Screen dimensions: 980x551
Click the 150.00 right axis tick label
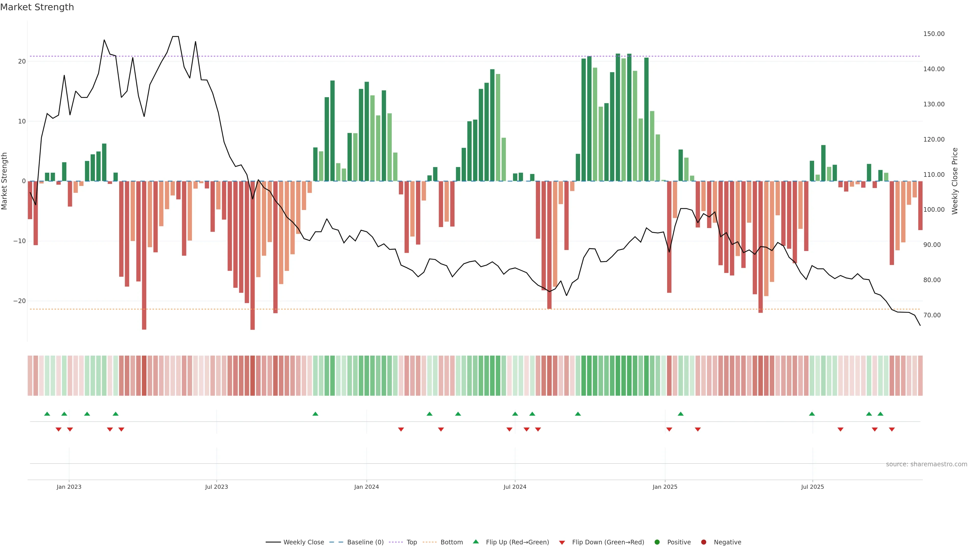[x=934, y=34]
